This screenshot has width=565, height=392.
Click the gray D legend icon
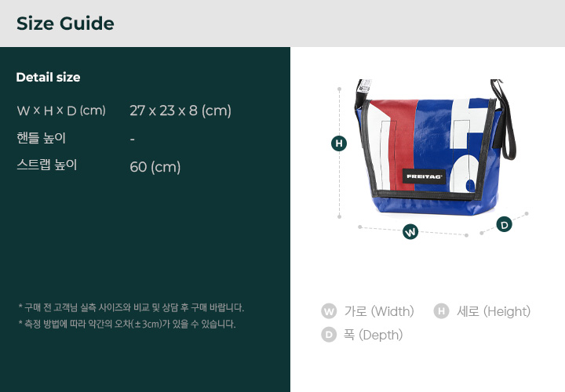(x=329, y=335)
